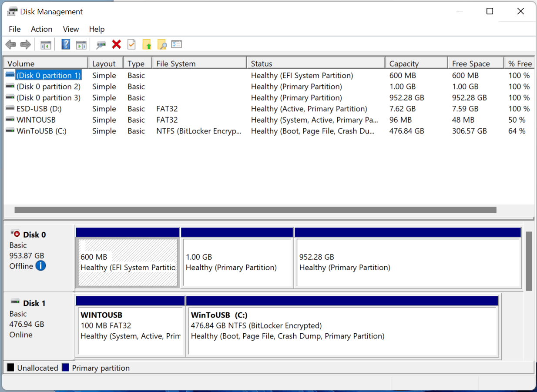Sort by the File System column header
Image resolution: width=537 pixels, height=392 pixels.
[x=199, y=64]
